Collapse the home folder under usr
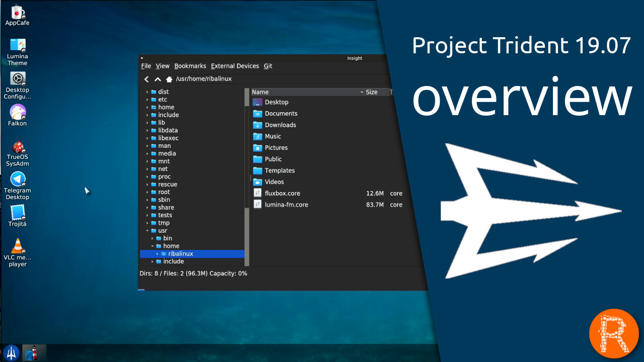The height and width of the screenshot is (362, 644). (x=152, y=246)
